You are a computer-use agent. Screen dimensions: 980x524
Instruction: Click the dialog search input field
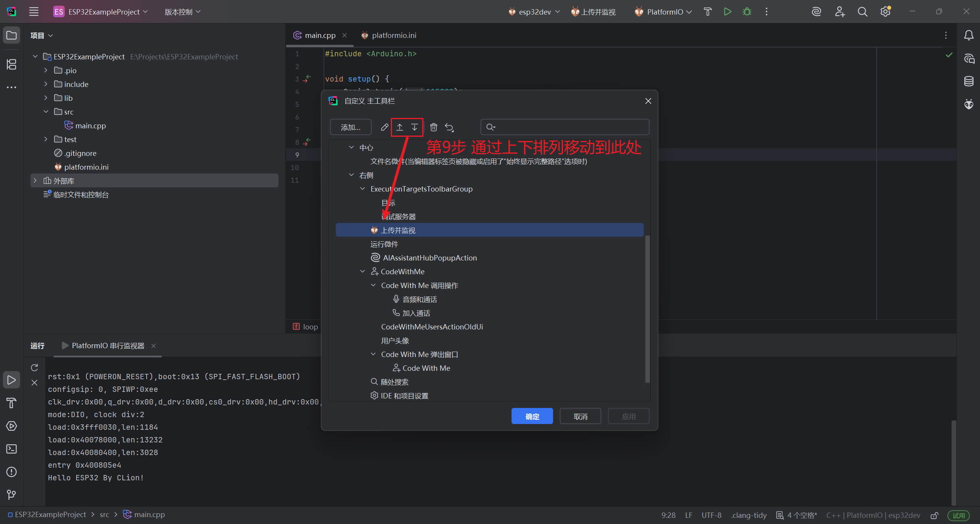(x=570, y=127)
